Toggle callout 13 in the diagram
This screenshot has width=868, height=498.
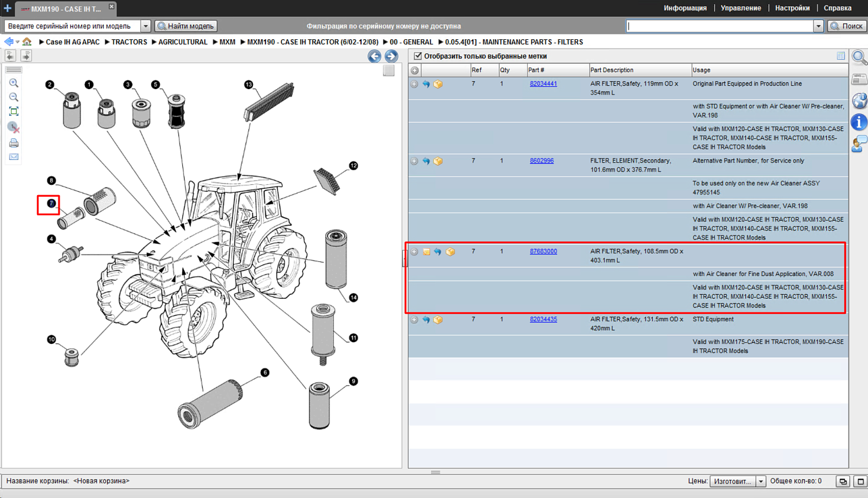tap(249, 85)
